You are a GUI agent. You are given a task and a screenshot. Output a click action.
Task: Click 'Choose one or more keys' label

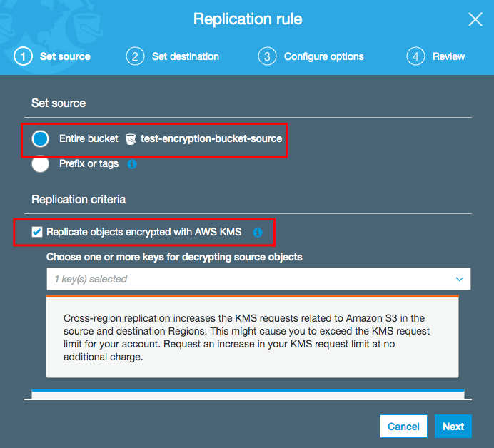174,257
